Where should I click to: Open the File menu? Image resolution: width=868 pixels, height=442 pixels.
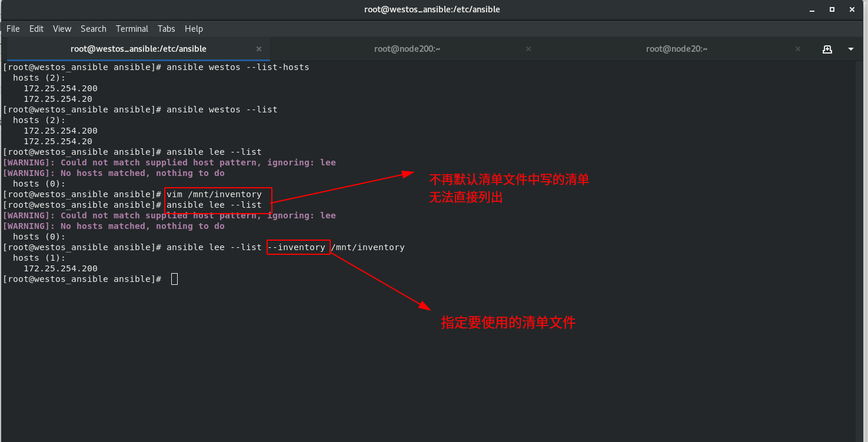tap(13, 29)
